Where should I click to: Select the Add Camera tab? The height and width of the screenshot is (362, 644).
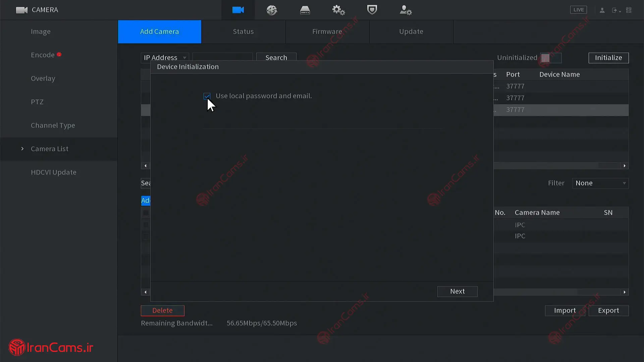coord(159,32)
